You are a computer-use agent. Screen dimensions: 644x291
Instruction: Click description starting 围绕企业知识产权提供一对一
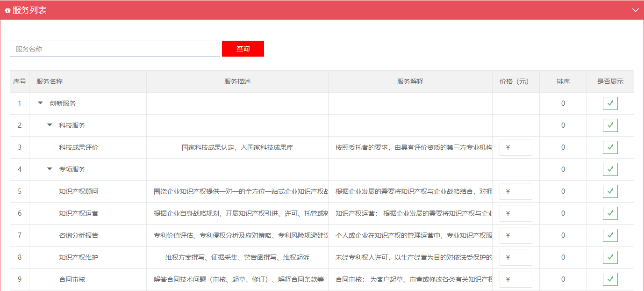241,191
